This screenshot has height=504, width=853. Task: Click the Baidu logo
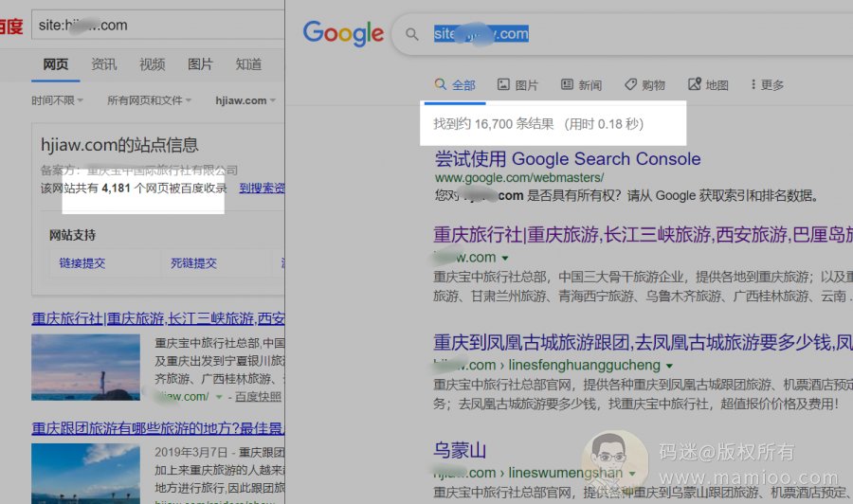(x=10, y=25)
